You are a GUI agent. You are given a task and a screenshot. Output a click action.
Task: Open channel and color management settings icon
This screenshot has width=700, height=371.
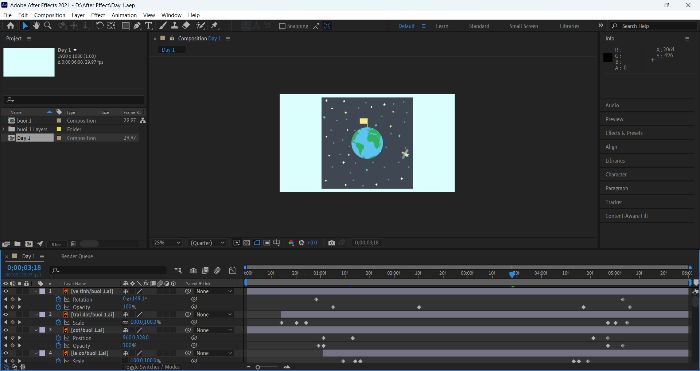[291, 243]
